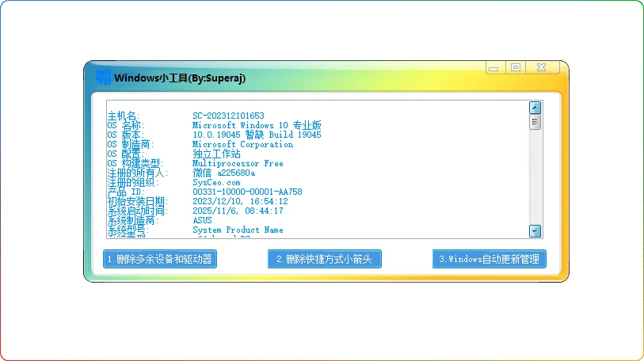Screen dimensions: 644x361
Task: Click the hostname value SC-202312101653
Action: (228, 116)
